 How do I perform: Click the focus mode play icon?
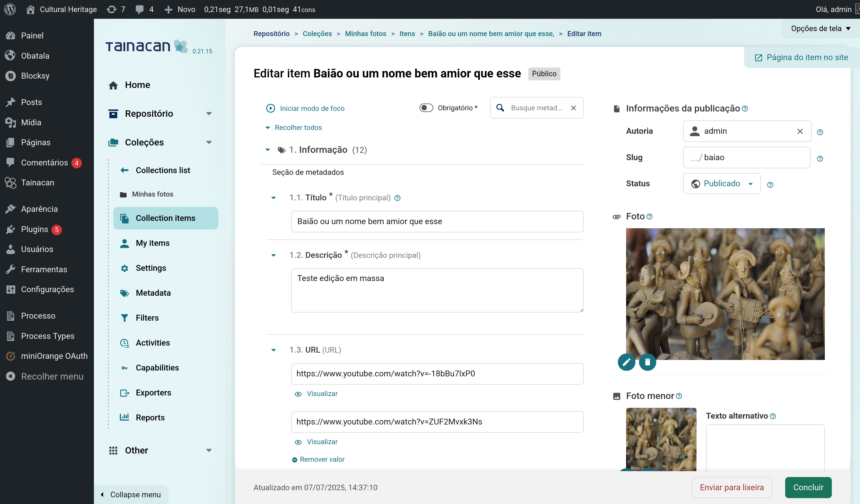point(270,108)
